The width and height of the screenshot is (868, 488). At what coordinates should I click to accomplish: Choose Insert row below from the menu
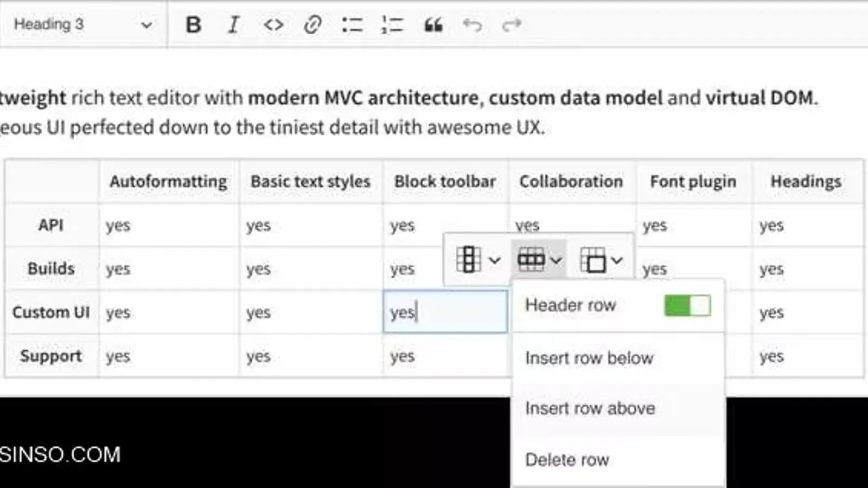(x=589, y=358)
